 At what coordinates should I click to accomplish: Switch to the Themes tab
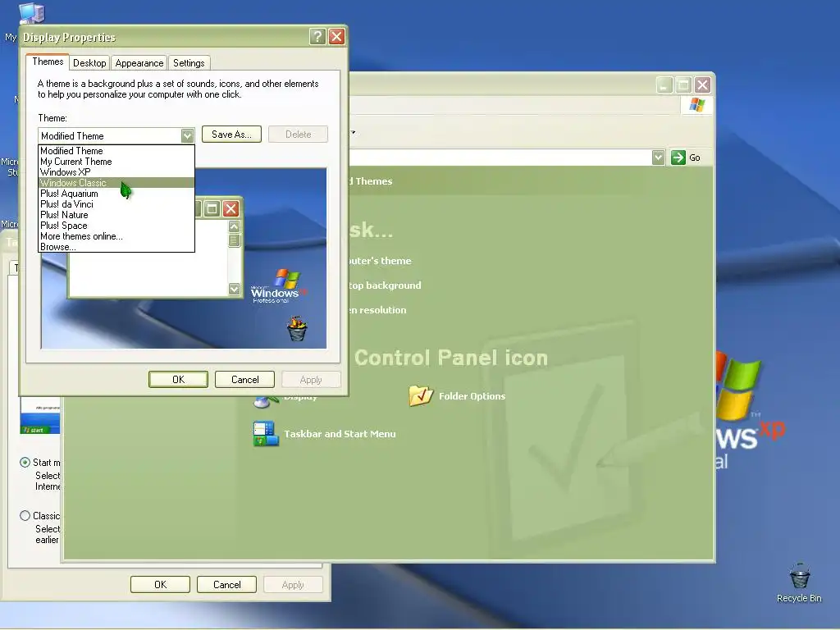tap(48, 62)
